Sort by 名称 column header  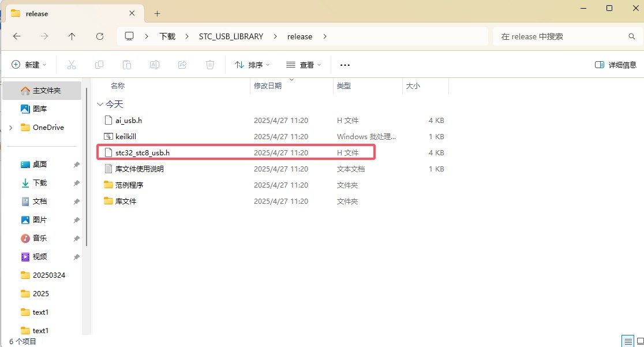[118, 85]
